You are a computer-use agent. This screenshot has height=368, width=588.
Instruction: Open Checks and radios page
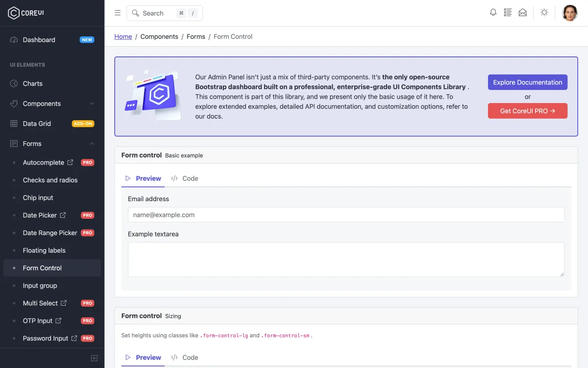pos(52,180)
